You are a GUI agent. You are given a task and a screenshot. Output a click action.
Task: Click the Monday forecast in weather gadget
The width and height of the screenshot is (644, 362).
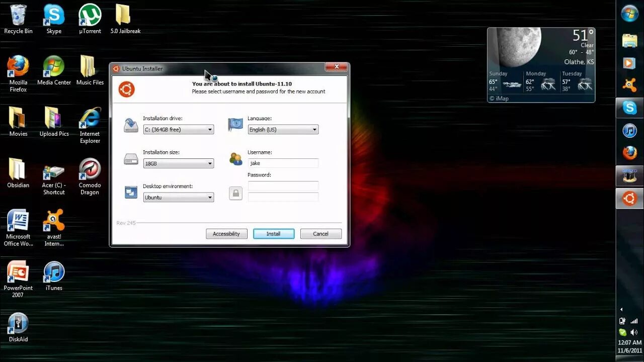click(541, 81)
